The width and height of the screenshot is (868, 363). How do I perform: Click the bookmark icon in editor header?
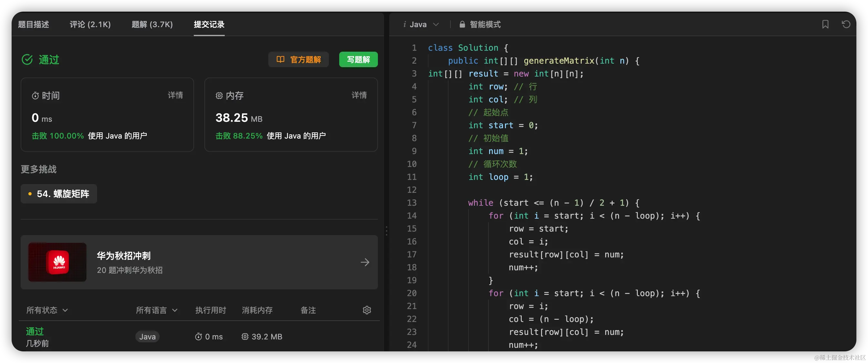825,24
